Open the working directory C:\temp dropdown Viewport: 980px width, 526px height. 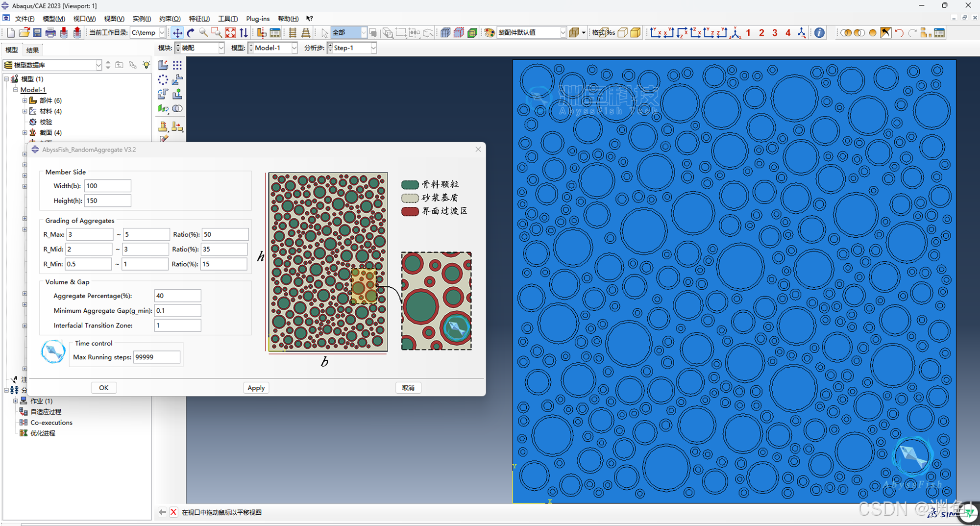point(162,33)
